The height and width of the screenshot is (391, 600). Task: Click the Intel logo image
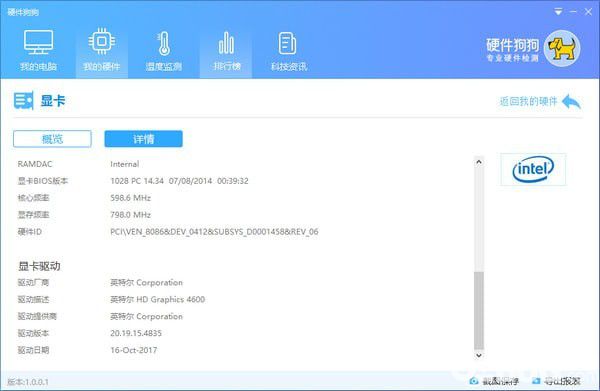tap(533, 169)
